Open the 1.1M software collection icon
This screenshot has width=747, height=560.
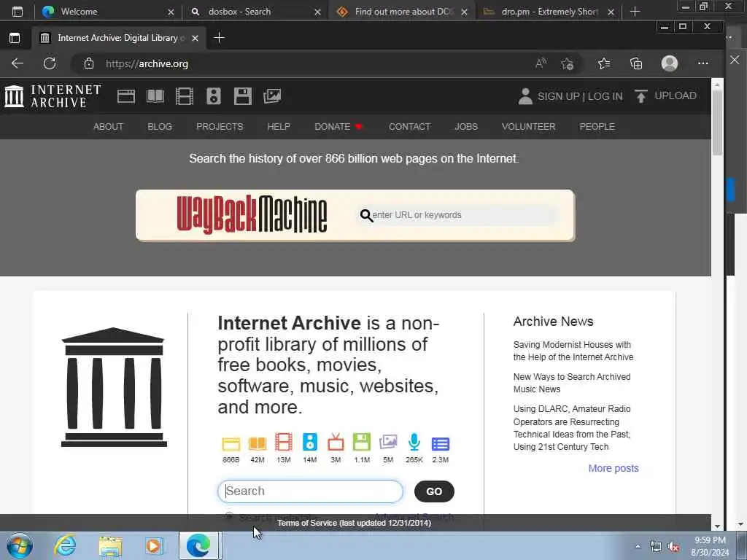click(x=362, y=443)
